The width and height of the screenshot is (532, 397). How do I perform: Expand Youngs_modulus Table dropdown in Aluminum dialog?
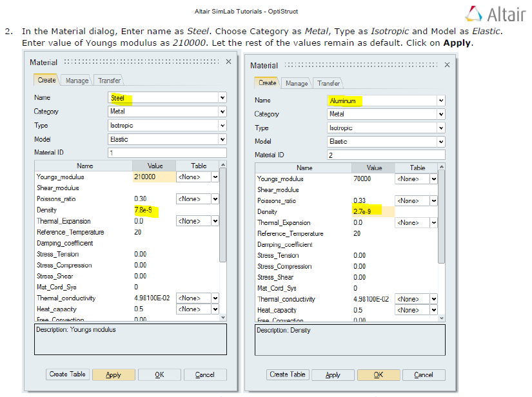coord(433,179)
